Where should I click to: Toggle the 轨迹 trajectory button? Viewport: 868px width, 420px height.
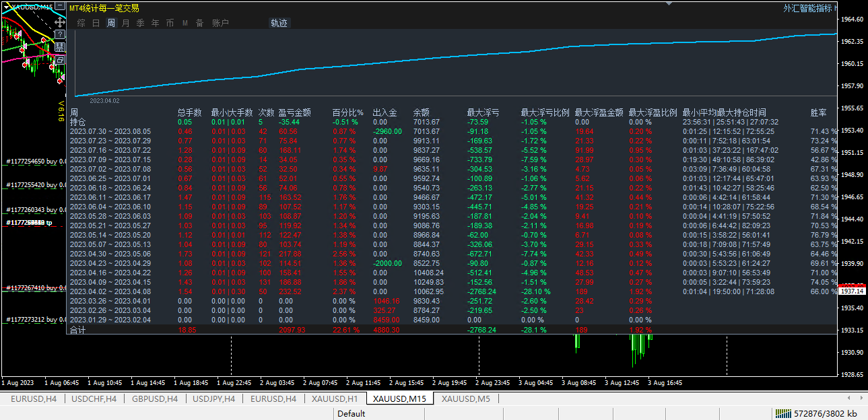click(x=279, y=23)
